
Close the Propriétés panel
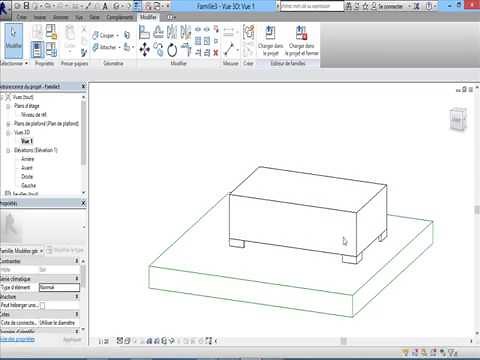click(83, 203)
